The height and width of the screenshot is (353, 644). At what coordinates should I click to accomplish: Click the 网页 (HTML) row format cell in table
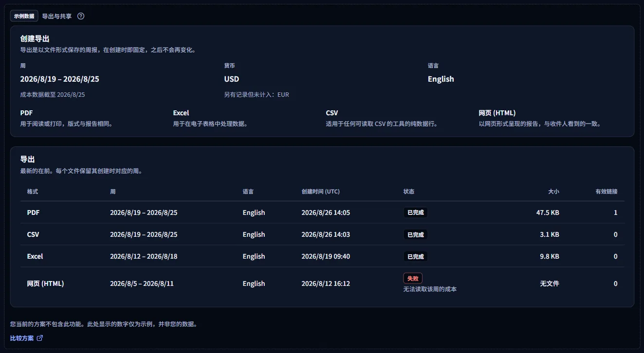tap(45, 283)
